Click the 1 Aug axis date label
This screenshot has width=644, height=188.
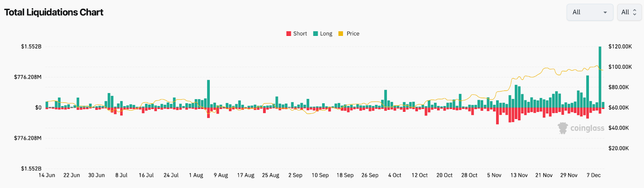pyautogui.click(x=196, y=175)
